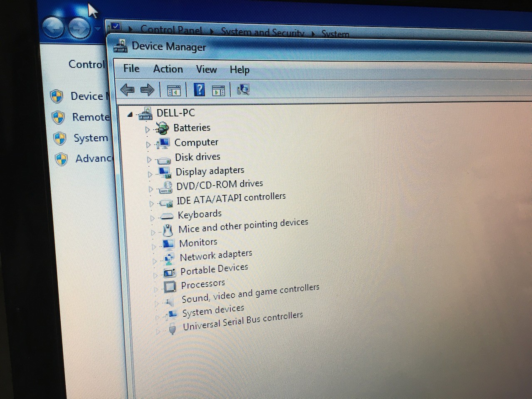Click the Disk drives category icon
This screenshot has height=399, width=532.
pyautogui.click(x=163, y=160)
